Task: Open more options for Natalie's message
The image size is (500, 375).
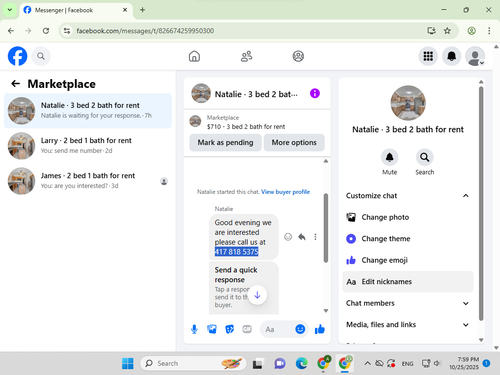Action: (x=315, y=237)
